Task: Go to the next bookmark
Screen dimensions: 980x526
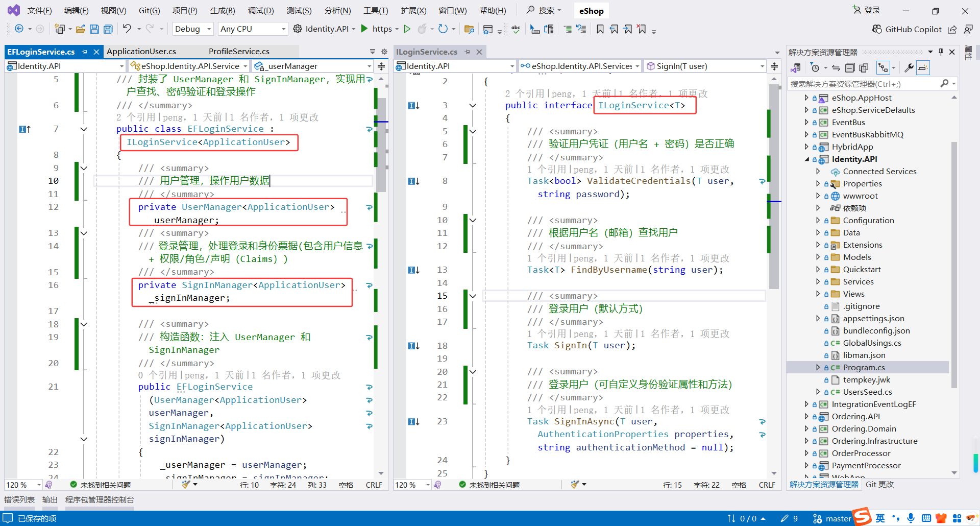Action: [x=628, y=29]
